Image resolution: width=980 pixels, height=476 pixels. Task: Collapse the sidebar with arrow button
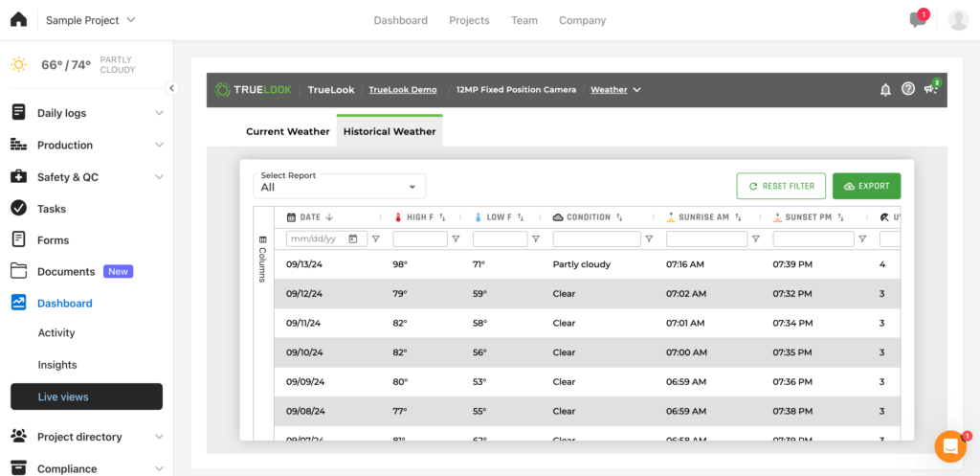click(172, 88)
